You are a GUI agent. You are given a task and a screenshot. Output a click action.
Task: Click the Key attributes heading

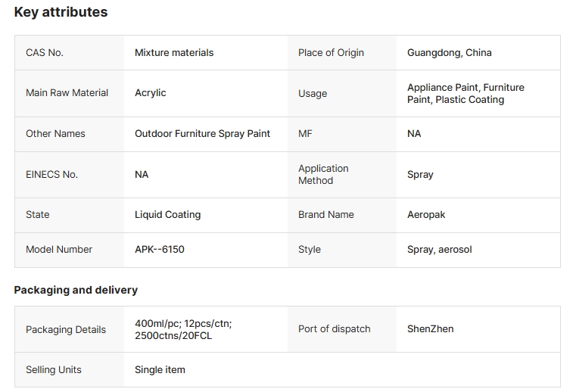coord(61,12)
